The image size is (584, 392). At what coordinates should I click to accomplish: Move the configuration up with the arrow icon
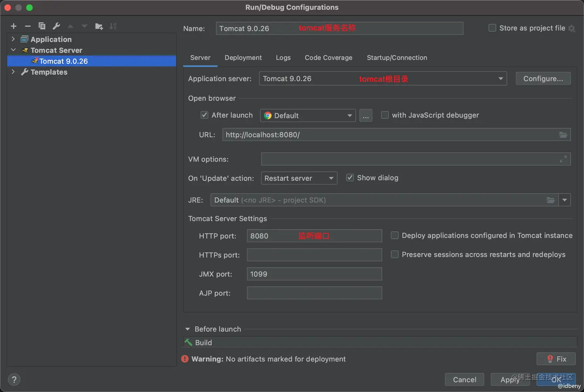70,26
